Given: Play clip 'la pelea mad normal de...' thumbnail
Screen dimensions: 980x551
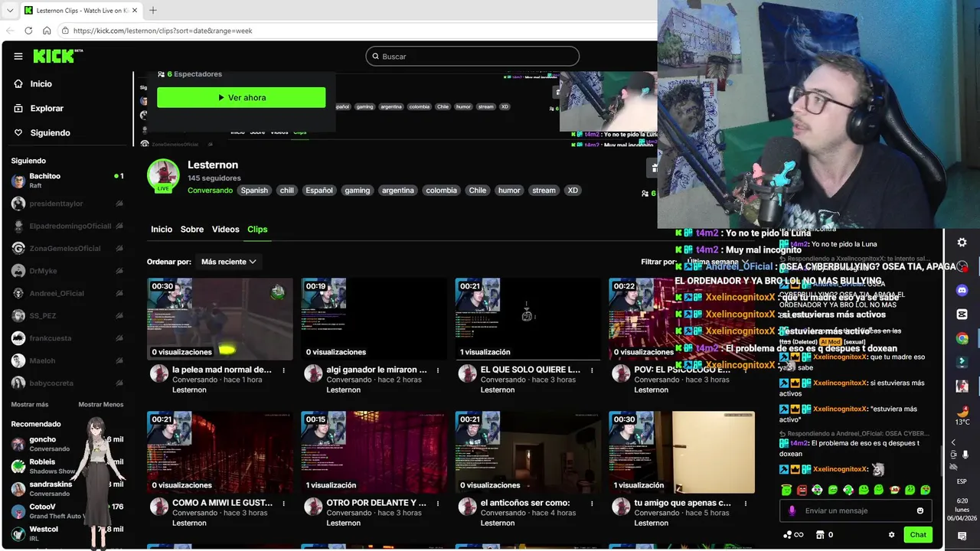Looking at the screenshot, I should point(220,318).
